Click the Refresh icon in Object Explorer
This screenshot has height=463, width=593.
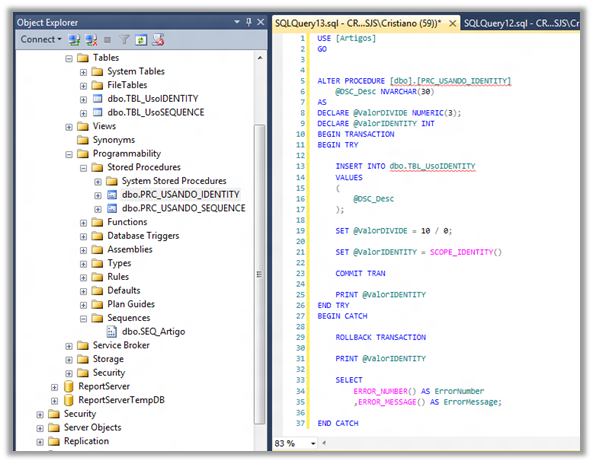point(141,39)
